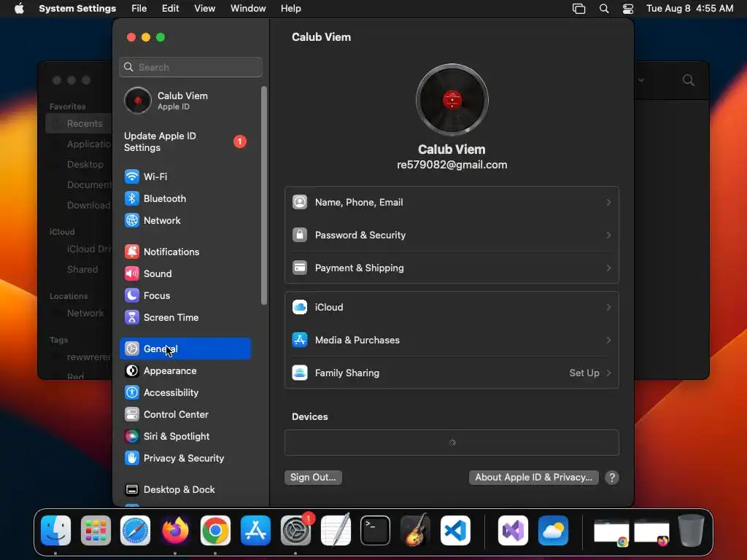Screen dimensions: 747x560
Task: Set Up Family Sharing
Action: 452,373
